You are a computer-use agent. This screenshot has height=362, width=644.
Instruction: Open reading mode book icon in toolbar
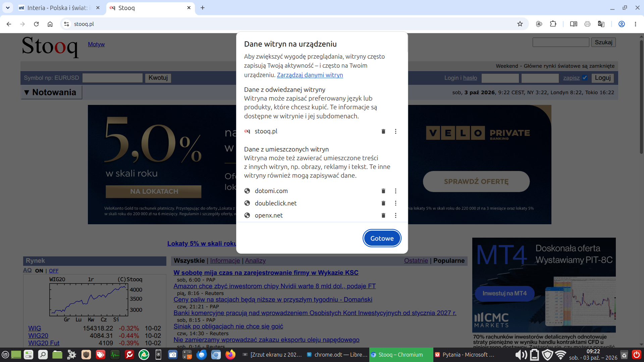point(574,24)
